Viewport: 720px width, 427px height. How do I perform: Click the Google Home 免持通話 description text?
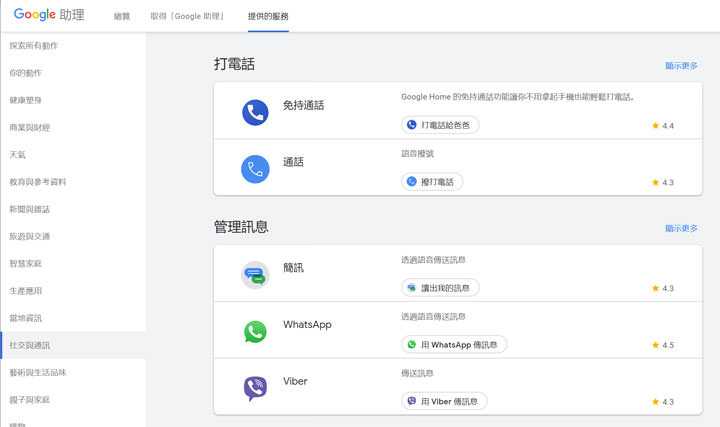click(518, 97)
